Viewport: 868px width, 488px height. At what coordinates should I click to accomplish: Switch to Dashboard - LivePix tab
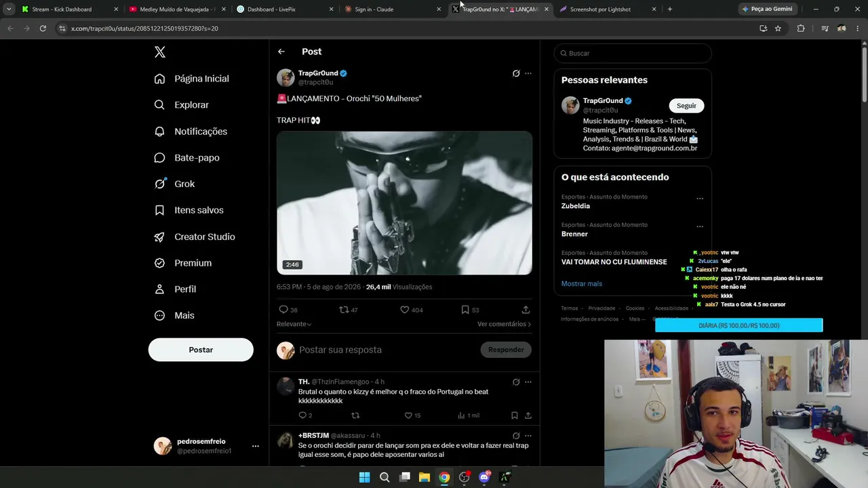[x=285, y=9]
